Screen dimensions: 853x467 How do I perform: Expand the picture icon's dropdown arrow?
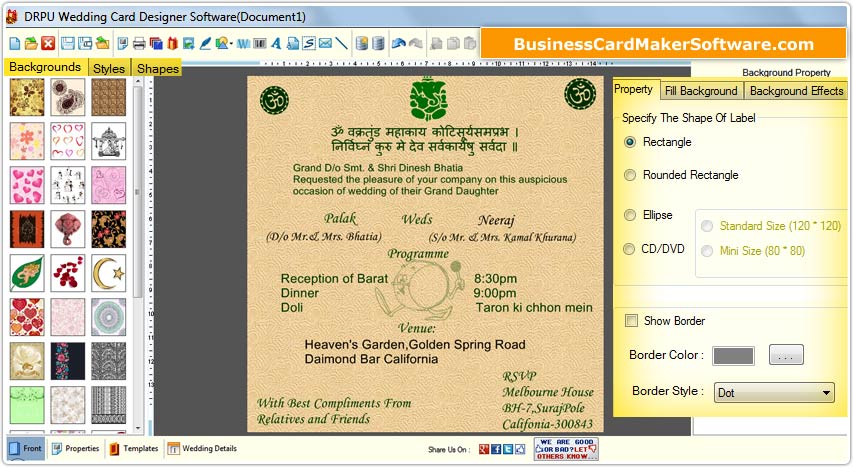coord(231,44)
